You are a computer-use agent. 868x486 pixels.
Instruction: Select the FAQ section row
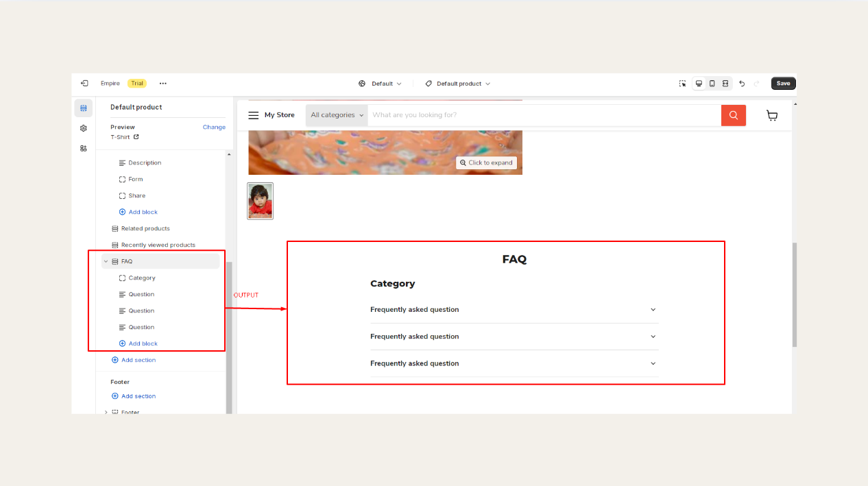point(160,261)
